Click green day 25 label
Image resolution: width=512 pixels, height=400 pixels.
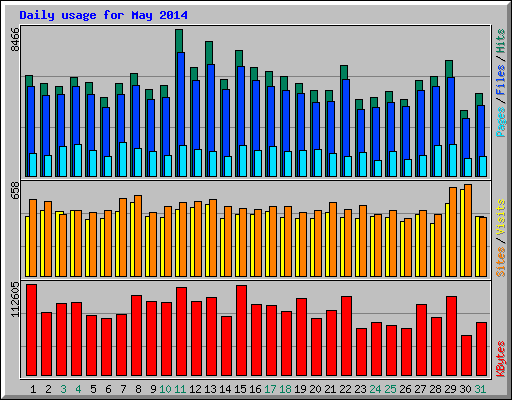(x=390, y=389)
